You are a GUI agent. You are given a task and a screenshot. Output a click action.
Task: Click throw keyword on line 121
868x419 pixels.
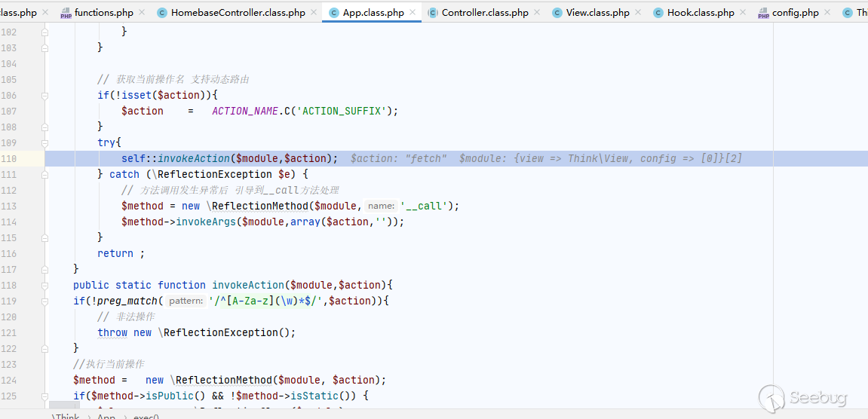pyautogui.click(x=112, y=332)
